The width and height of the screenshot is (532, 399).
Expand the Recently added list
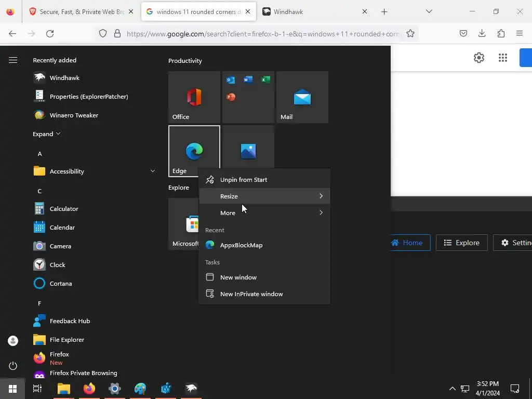click(x=46, y=134)
